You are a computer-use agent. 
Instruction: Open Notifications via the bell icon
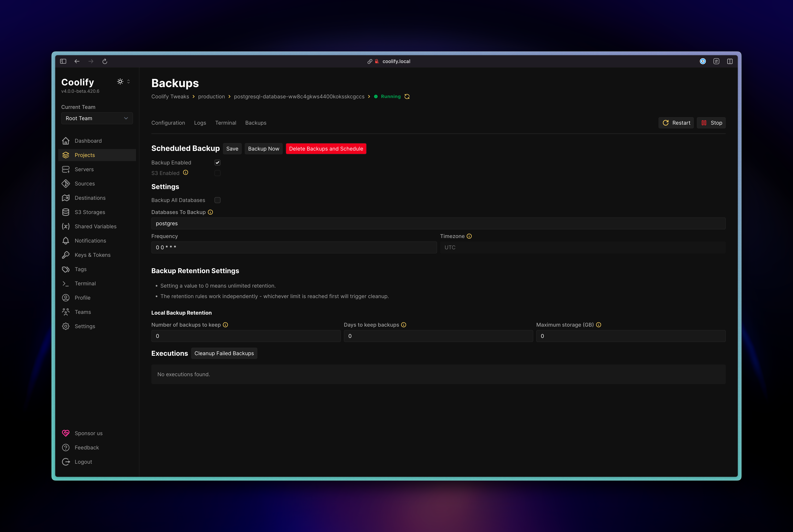(66, 240)
